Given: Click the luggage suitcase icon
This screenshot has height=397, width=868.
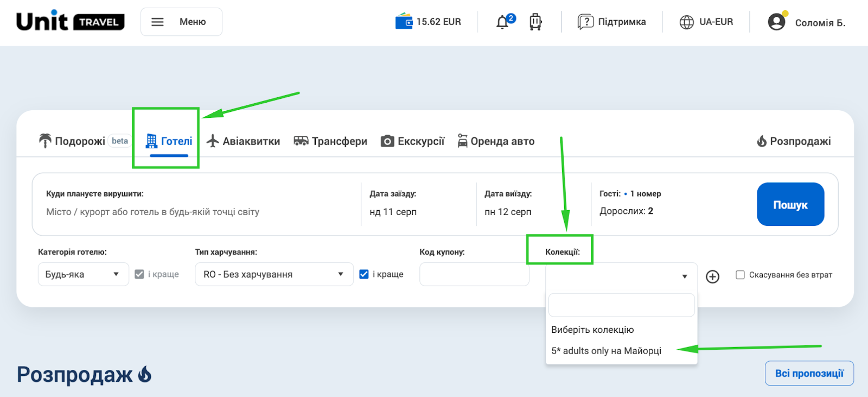Looking at the screenshot, I should tap(535, 22).
